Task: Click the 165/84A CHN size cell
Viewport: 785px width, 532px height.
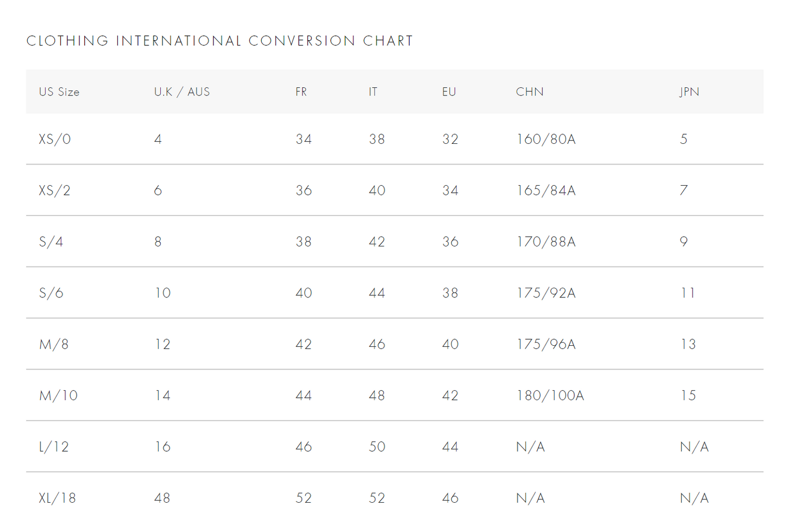Action: tap(546, 191)
